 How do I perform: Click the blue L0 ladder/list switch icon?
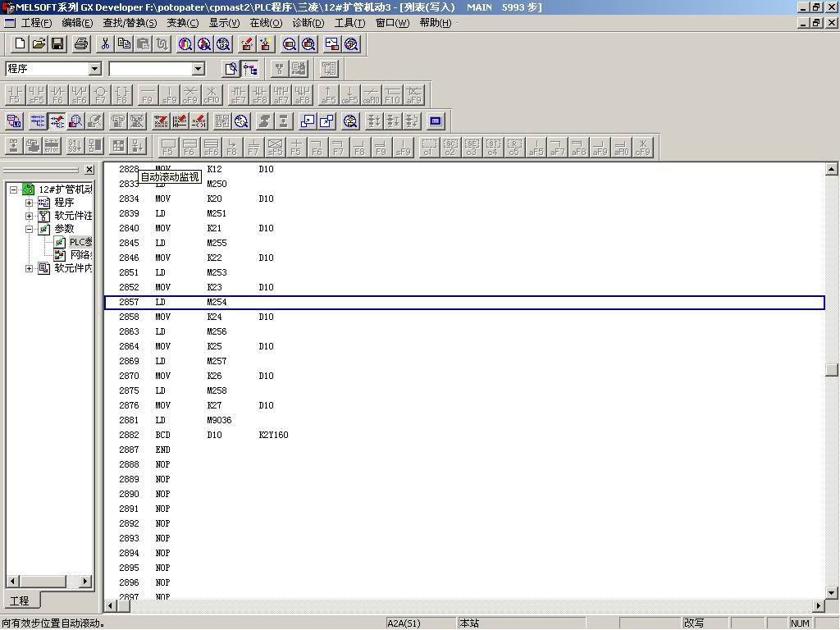(x=14, y=121)
